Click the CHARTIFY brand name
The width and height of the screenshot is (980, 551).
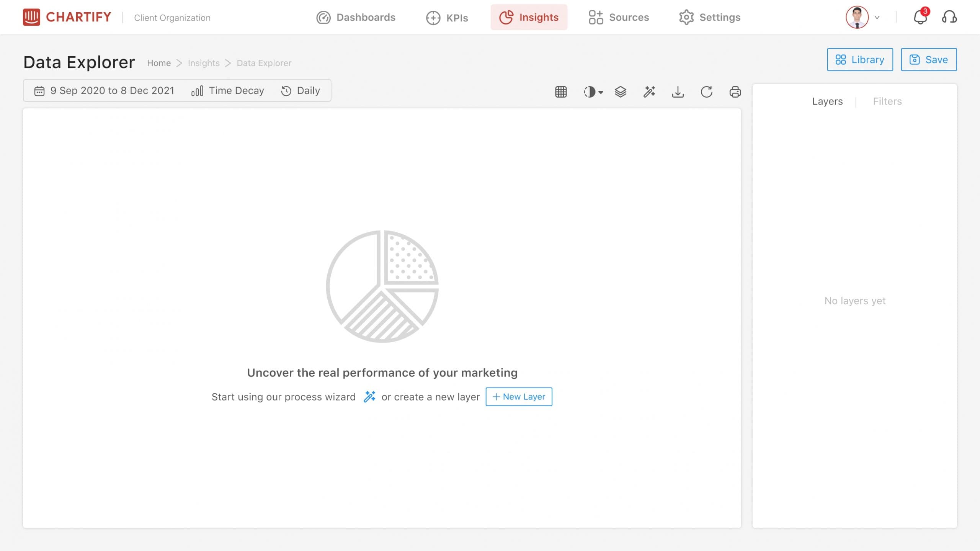(x=78, y=17)
